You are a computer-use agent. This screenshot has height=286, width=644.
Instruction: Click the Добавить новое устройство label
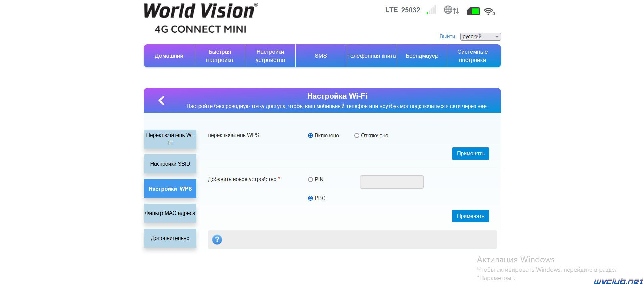(x=242, y=179)
